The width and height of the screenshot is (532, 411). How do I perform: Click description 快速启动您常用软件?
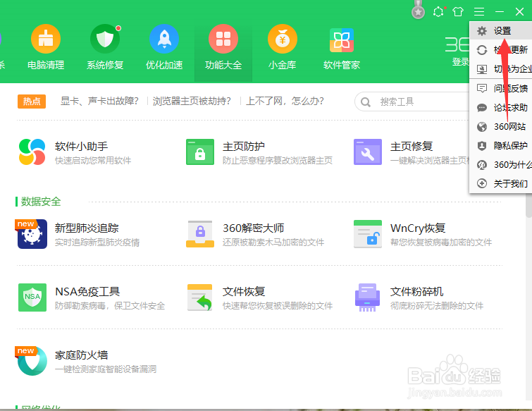point(93,161)
